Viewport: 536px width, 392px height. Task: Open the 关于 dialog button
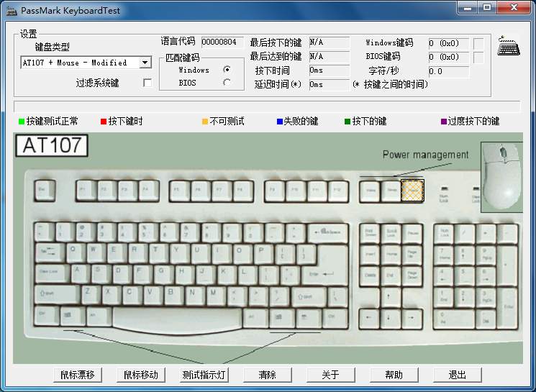(330, 375)
